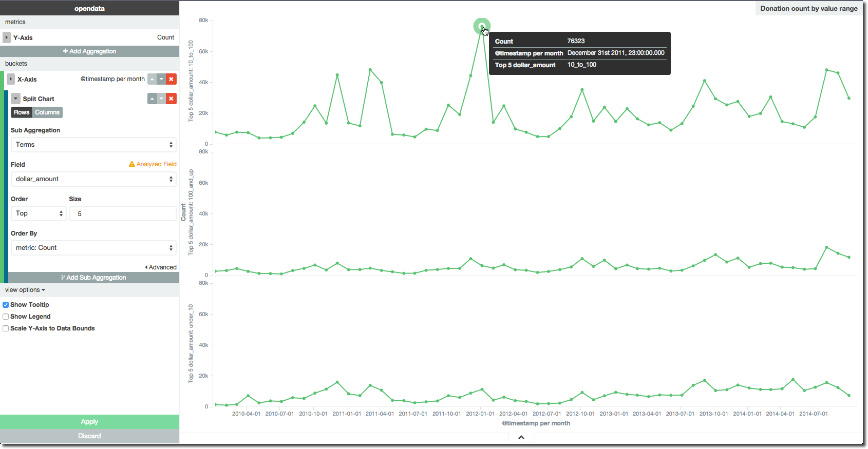Click the highlighted peak data point on chart
Image resolution: width=868 pixels, height=449 pixels.
(x=482, y=26)
